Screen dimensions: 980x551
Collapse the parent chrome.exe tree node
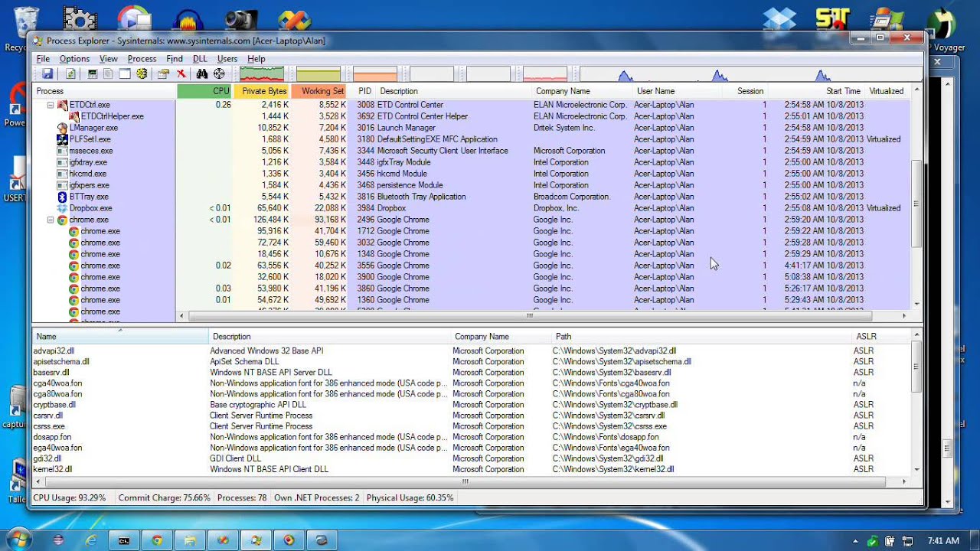(51, 220)
